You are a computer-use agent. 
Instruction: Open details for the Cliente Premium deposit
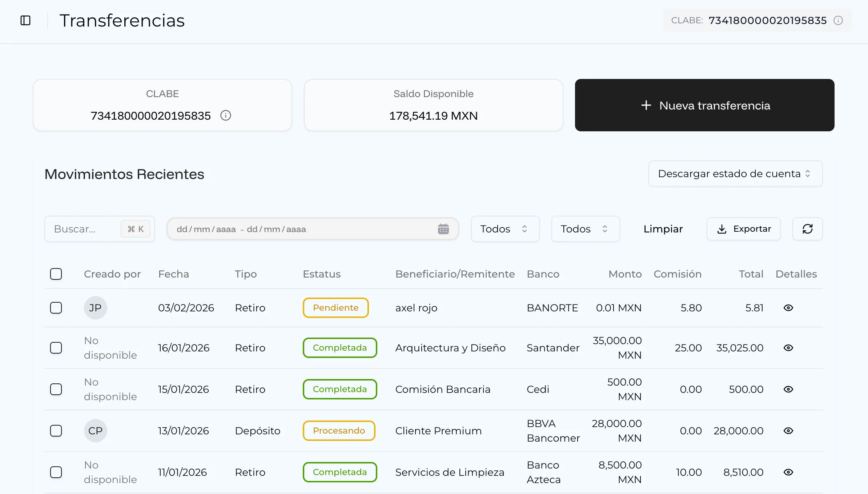coord(788,431)
